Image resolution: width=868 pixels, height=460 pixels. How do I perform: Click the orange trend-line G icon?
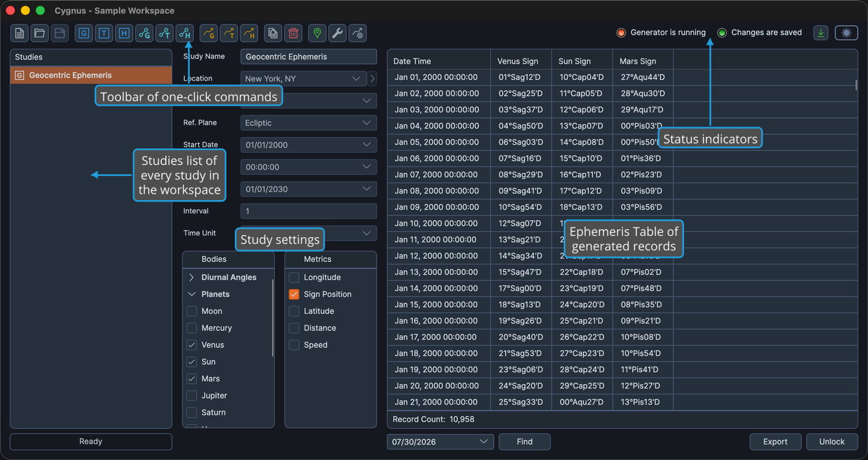pyautogui.click(x=209, y=33)
